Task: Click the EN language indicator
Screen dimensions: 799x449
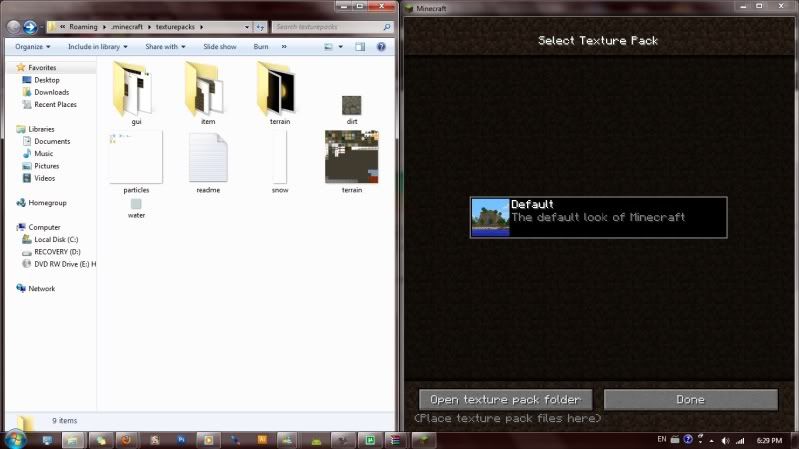Action: (661, 439)
